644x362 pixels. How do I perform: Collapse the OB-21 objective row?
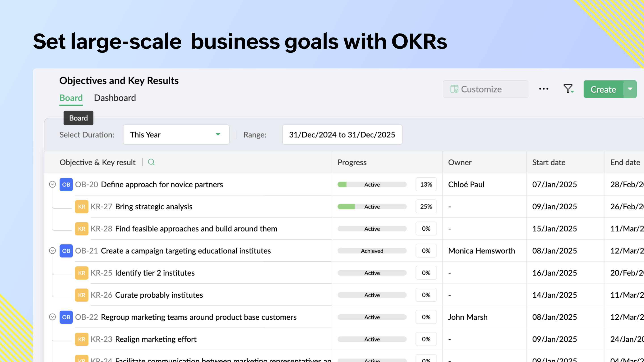point(52,251)
